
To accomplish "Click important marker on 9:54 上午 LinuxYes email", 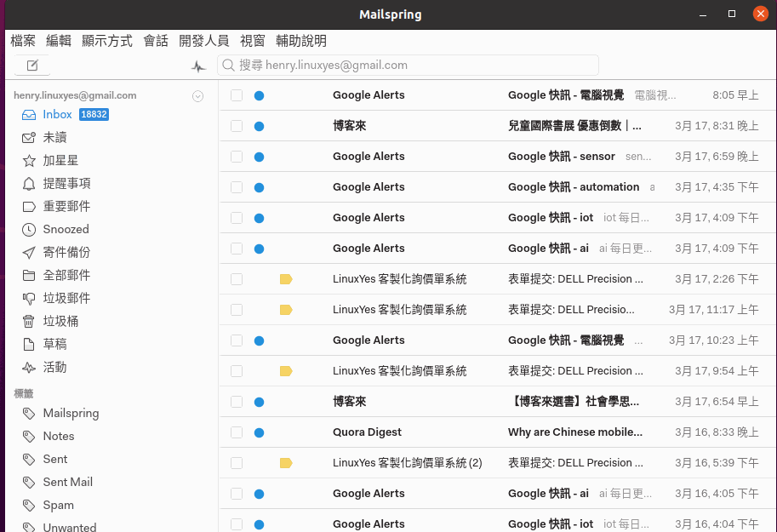I will (286, 371).
